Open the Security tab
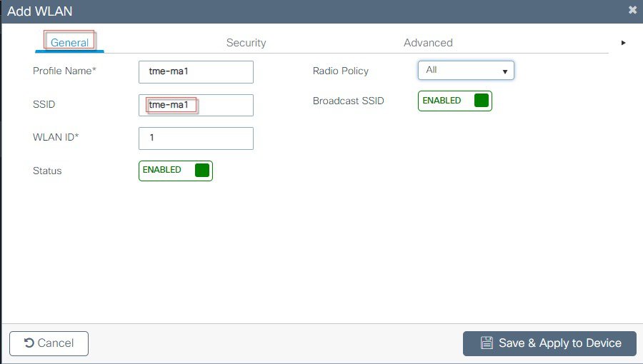The width and height of the screenshot is (643, 364). pyautogui.click(x=246, y=43)
